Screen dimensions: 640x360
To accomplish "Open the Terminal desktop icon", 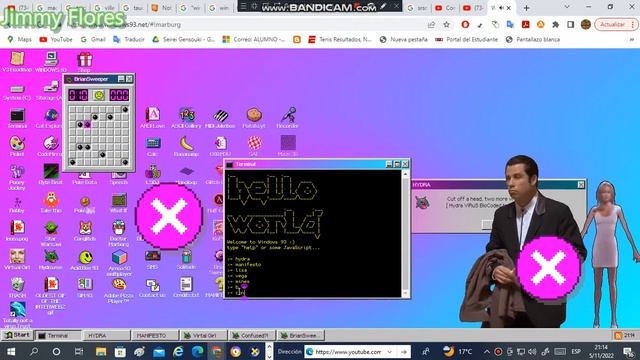I will 17,118.
